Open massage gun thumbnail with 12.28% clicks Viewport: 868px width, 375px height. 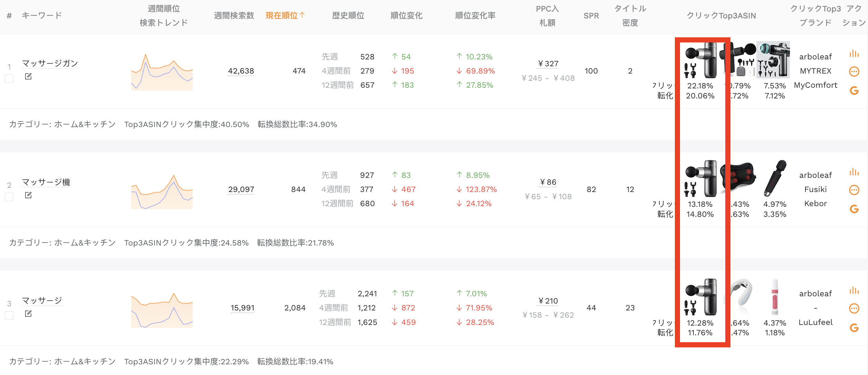point(700,297)
